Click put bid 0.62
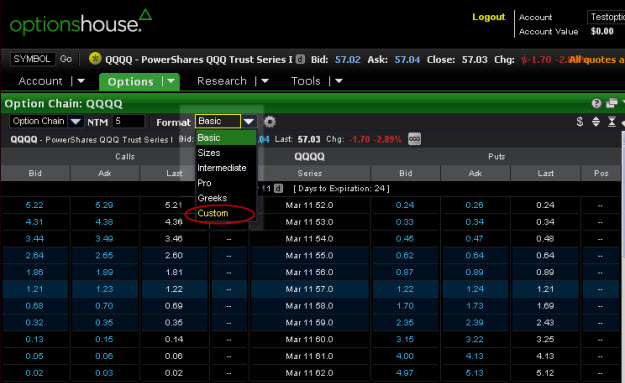 405,255
